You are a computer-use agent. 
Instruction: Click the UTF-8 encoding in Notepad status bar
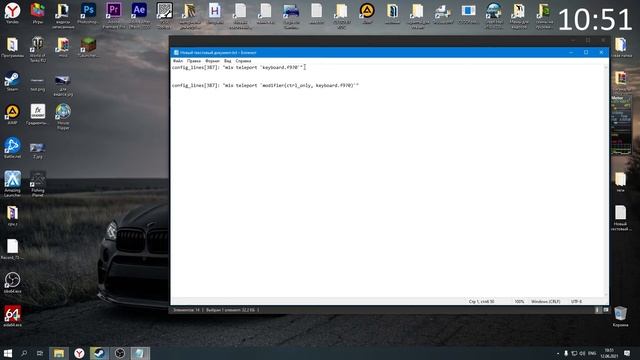click(x=576, y=301)
